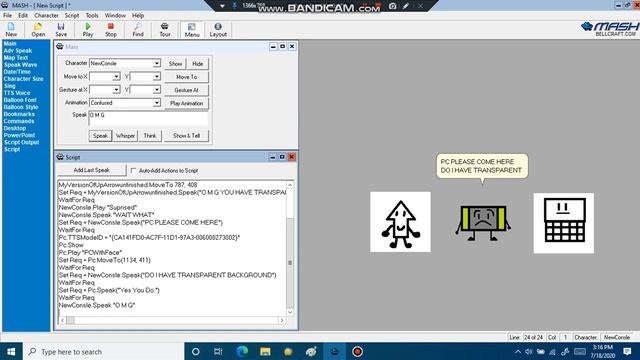The image size is (640, 360).
Task: Select Bookmarks in sidebar
Action: tap(19, 114)
